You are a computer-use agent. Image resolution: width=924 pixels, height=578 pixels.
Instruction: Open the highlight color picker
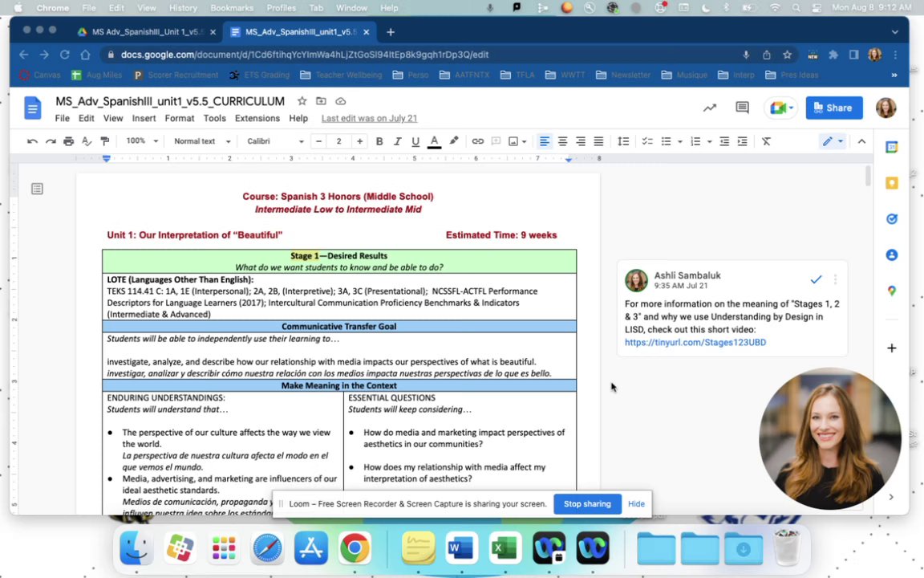[454, 141]
